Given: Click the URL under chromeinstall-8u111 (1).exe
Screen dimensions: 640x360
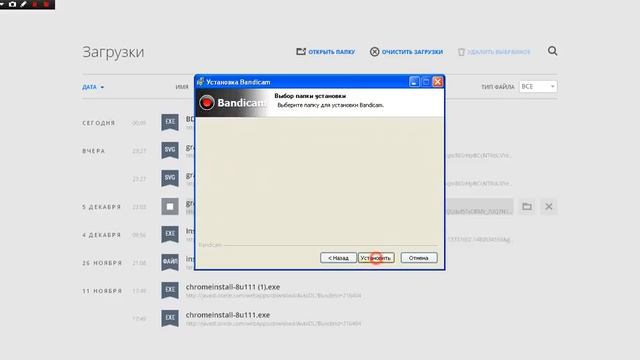Looking at the screenshot, I should [273, 296].
